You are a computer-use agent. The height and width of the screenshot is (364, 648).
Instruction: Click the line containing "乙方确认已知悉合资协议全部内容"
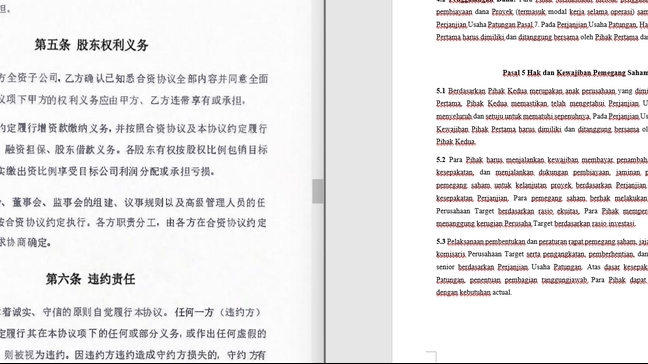click(x=134, y=79)
